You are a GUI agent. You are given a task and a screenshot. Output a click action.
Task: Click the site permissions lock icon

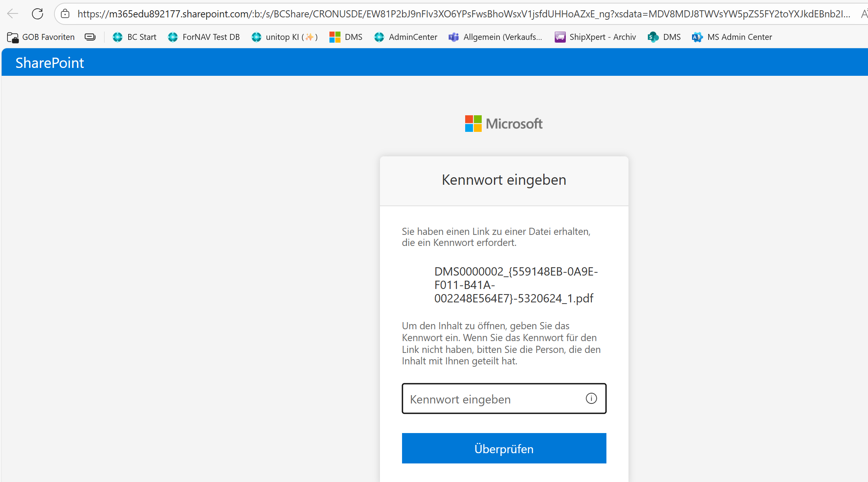pos(65,13)
